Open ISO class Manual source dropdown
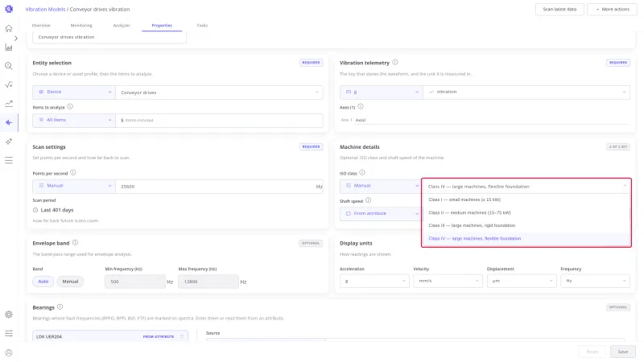The height and width of the screenshot is (362, 644). click(381, 186)
